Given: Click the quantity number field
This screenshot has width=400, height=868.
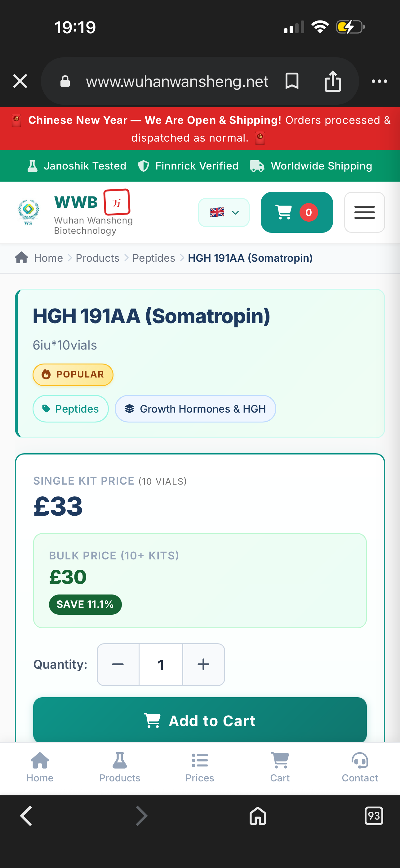Looking at the screenshot, I should coord(161,664).
